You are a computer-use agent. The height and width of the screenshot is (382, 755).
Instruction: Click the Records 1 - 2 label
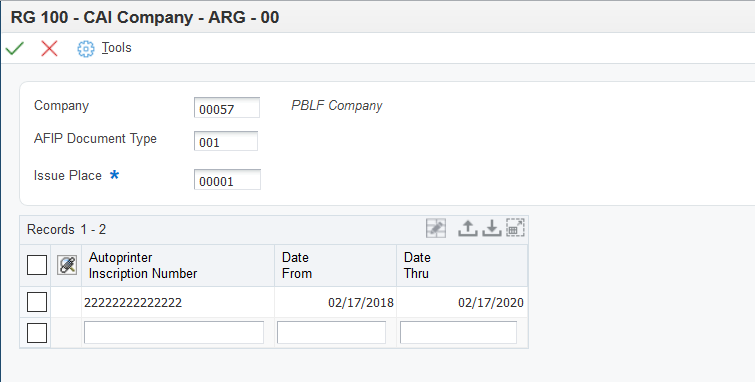pyautogui.click(x=66, y=229)
